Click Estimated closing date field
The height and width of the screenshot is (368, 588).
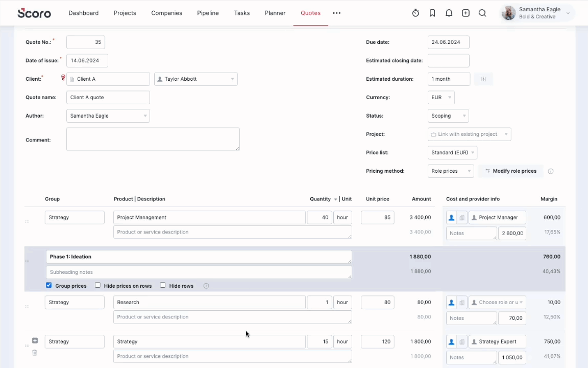click(449, 60)
